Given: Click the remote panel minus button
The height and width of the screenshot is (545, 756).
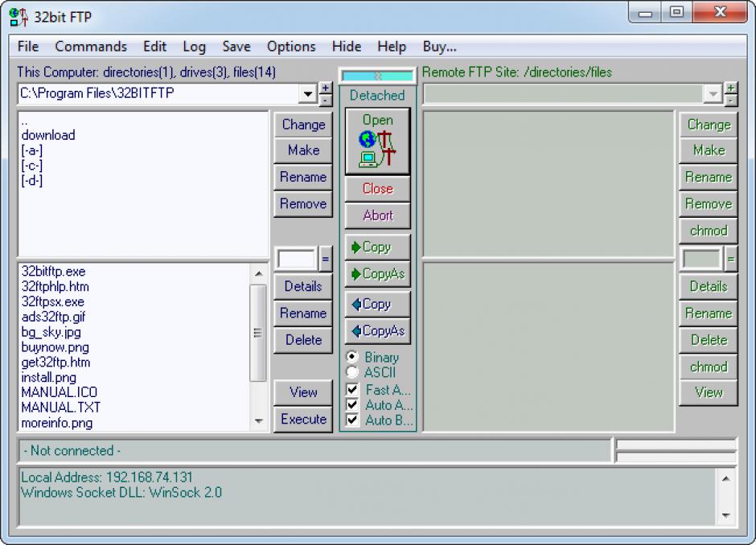Looking at the screenshot, I should (731, 100).
